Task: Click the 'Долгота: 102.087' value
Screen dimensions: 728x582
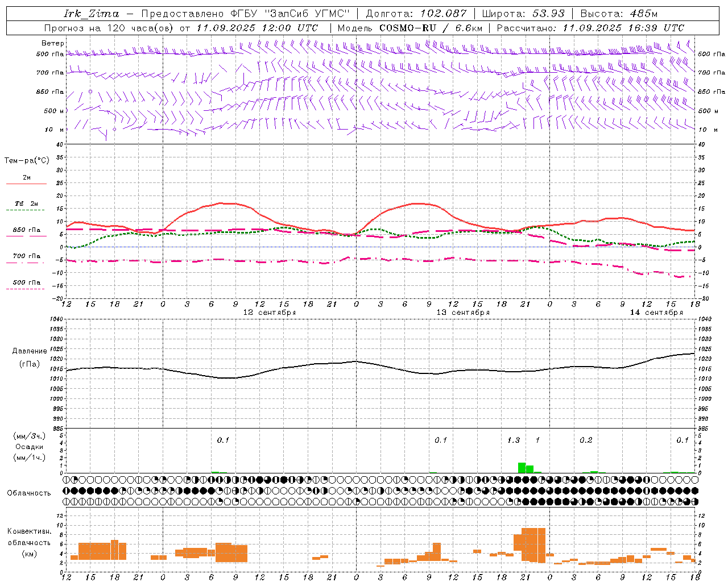Action: [416, 14]
